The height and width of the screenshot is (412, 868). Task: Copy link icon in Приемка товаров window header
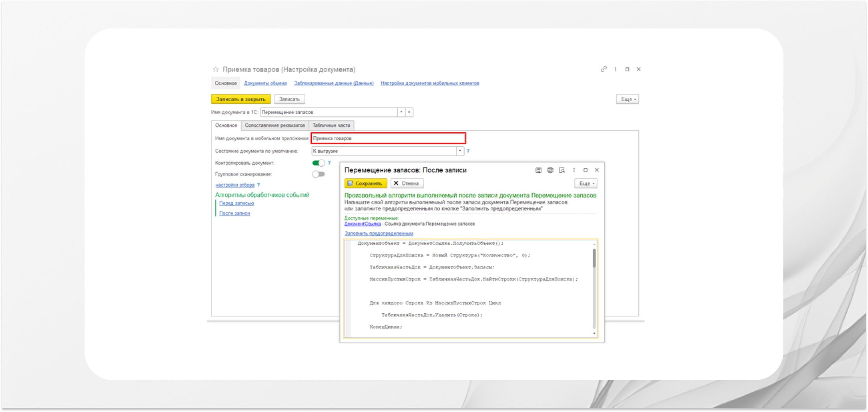(604, 69)
